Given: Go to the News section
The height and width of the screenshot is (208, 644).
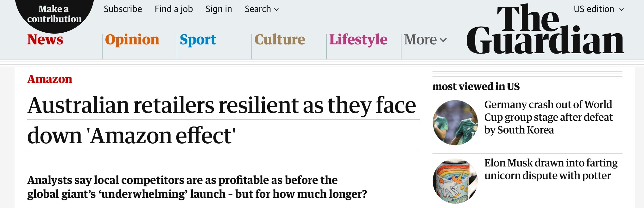Looking at the screenshot, I should (45, 40).
